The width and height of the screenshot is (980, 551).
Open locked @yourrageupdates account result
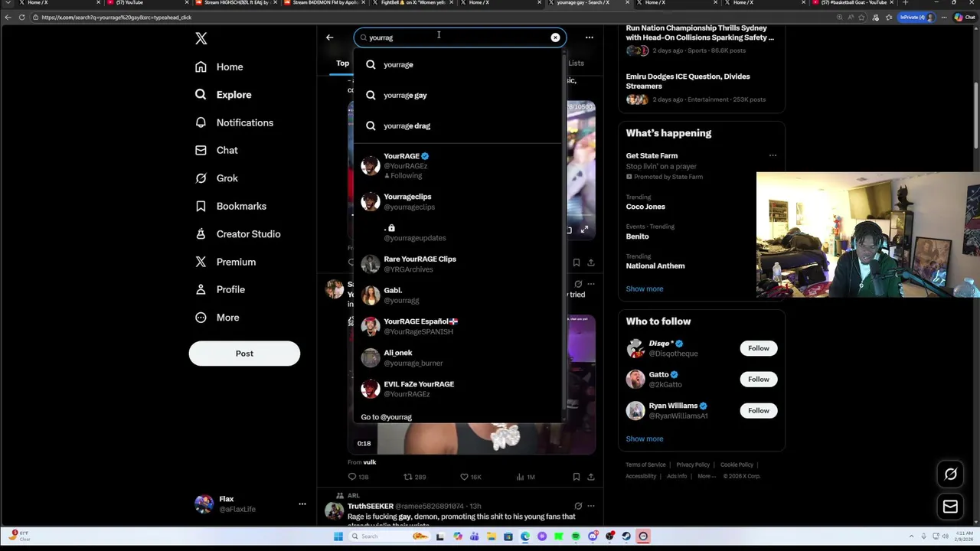458,233
